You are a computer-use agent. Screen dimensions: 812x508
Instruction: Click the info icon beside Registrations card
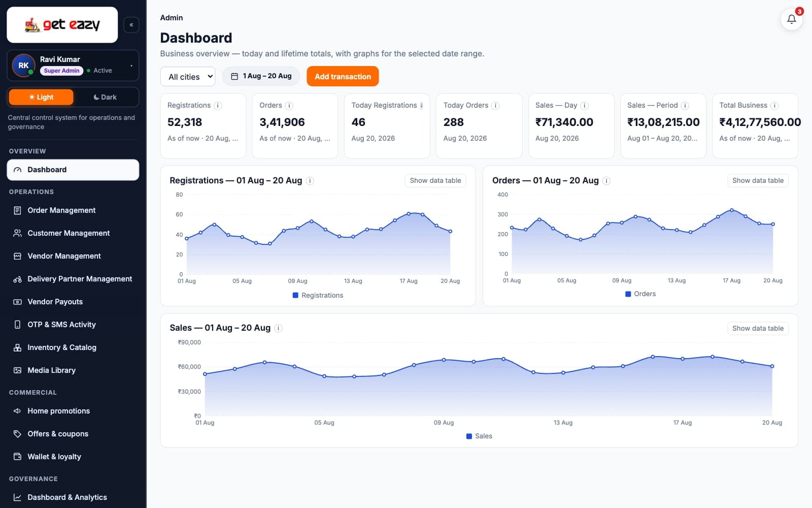coord(218,106)
